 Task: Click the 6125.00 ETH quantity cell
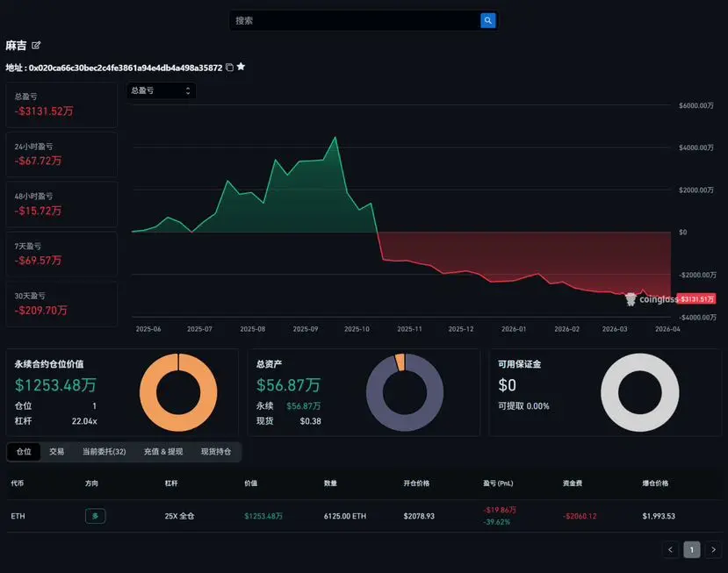345,516
